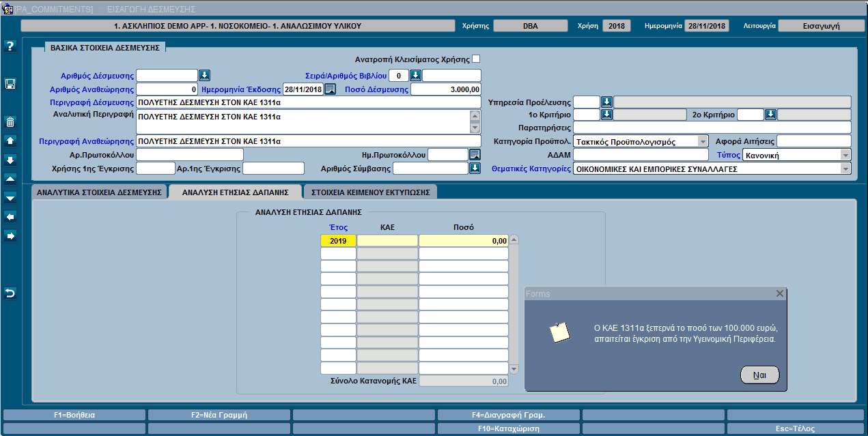Click the up triangle icon in the left sidebar
868x436 pixels.
10,179
